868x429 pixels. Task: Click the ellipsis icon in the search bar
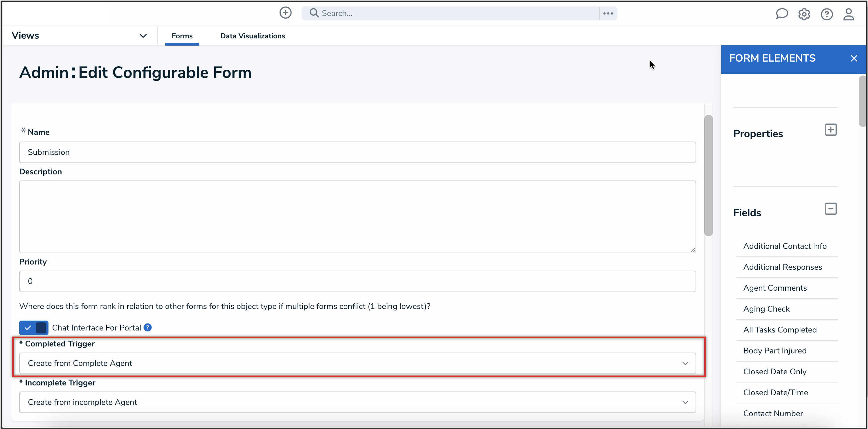tap(608, 13)
